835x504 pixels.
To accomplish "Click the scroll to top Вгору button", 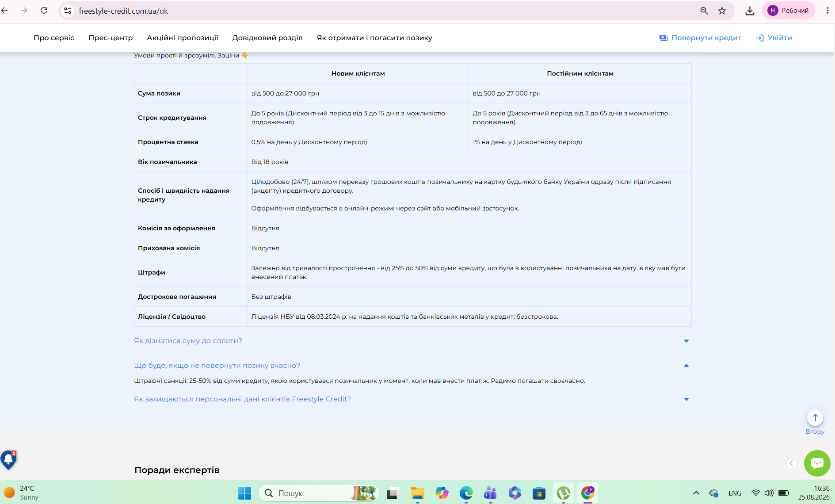I will [x=815, y=418].
